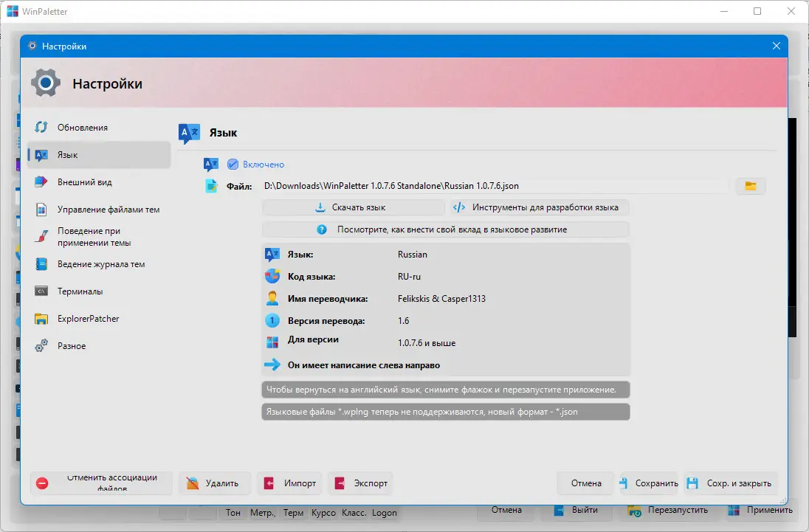The image size is (809, 532).
Task: Click the '1.0.7.6 и выше' value
Action: (x=427, y=343)
